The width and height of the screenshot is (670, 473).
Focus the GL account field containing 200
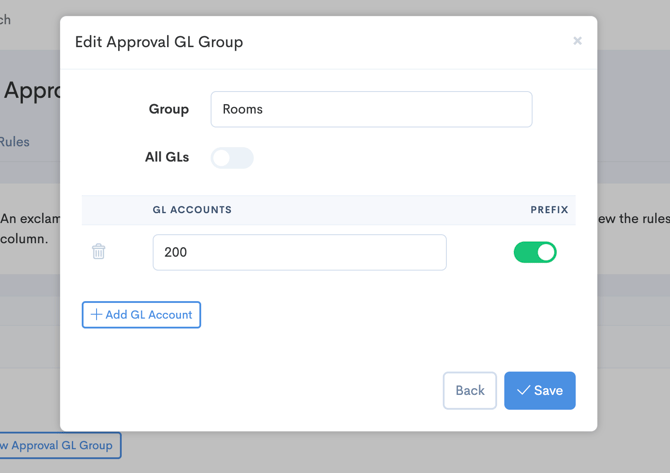pyautogui.click(x=299, y=253)
